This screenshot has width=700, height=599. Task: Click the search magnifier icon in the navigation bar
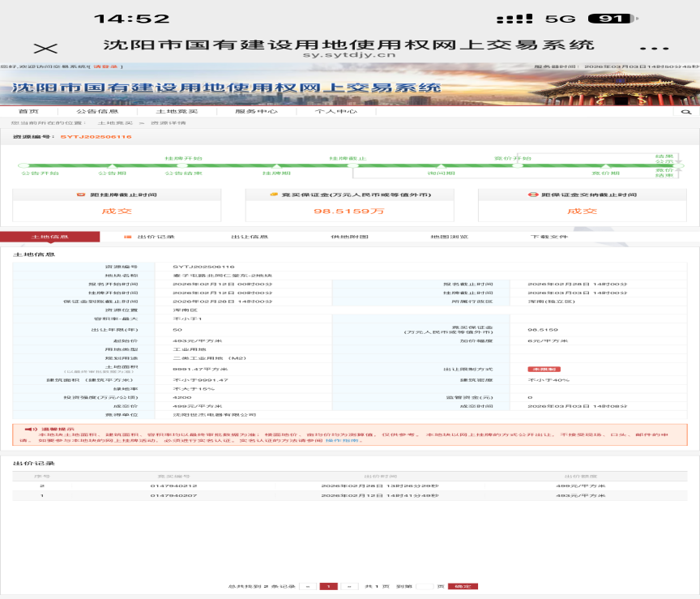point(685,110)
